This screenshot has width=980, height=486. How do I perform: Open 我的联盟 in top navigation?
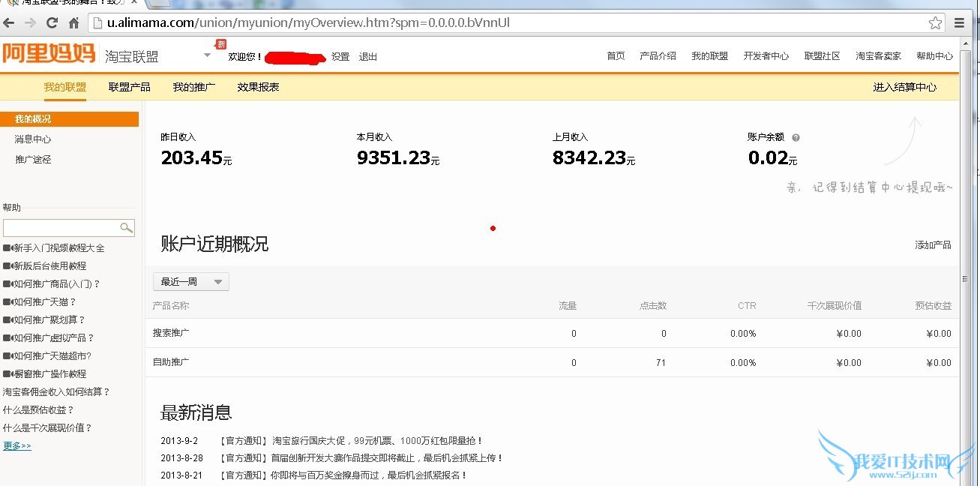[x=709, y=56]
